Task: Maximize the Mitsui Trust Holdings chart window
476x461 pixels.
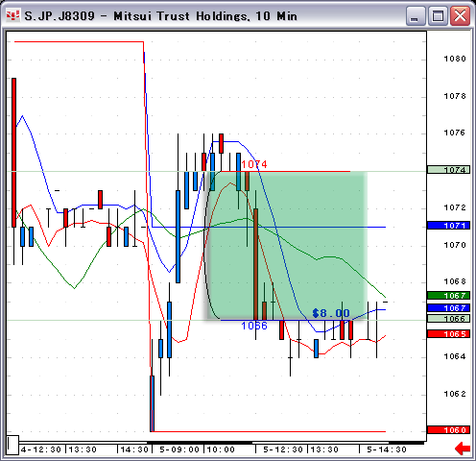Action: pyautogui.click(x=438, y=15)
